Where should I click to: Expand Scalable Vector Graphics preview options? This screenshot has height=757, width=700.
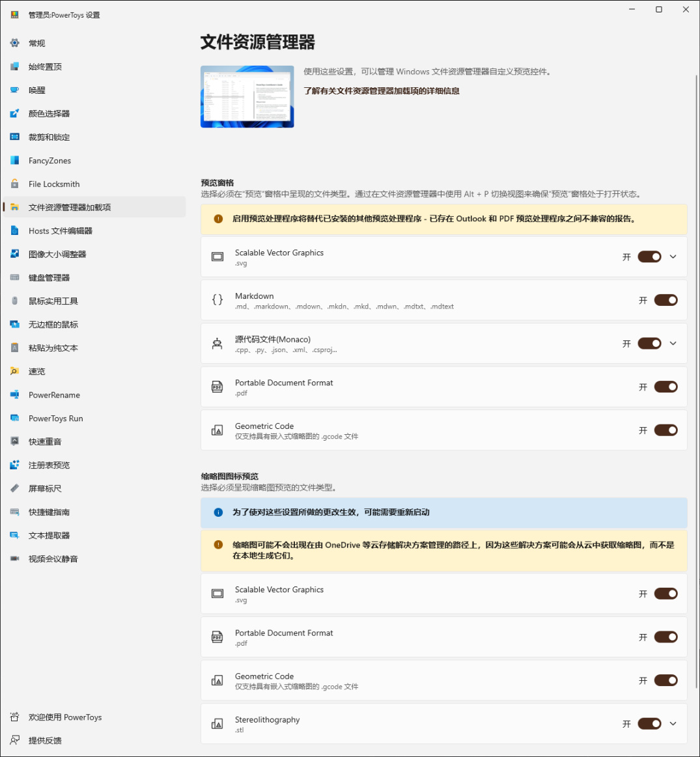(x=673, y=257)
